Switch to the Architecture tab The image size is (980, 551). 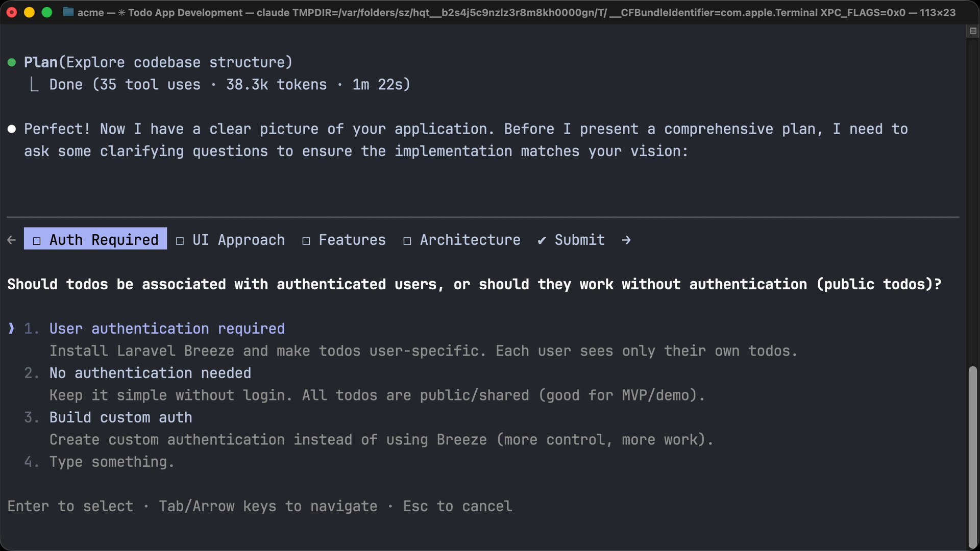coord(470,240)
